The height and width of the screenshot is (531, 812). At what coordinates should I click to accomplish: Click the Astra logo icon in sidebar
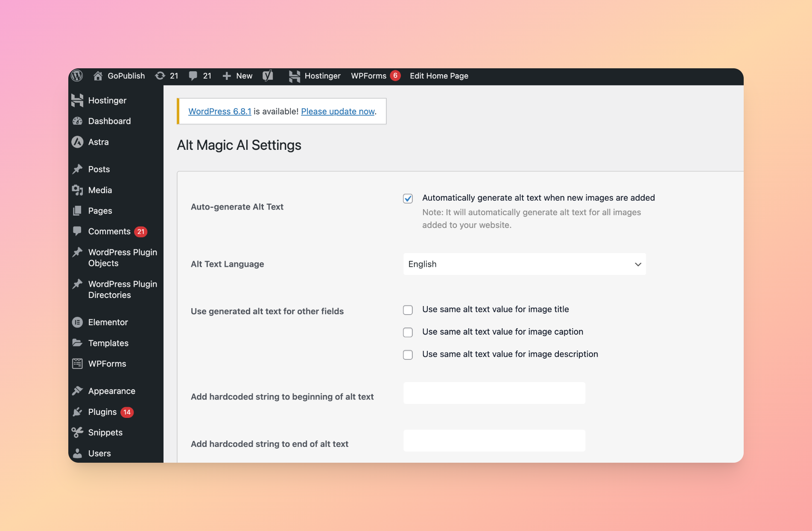pos(77,142)
